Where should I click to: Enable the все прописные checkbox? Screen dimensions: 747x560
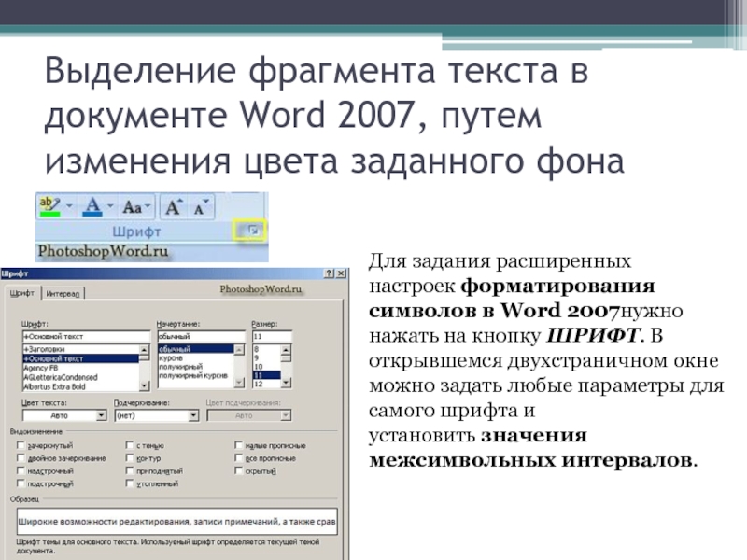pyautogui.click(x=239, y=458)
